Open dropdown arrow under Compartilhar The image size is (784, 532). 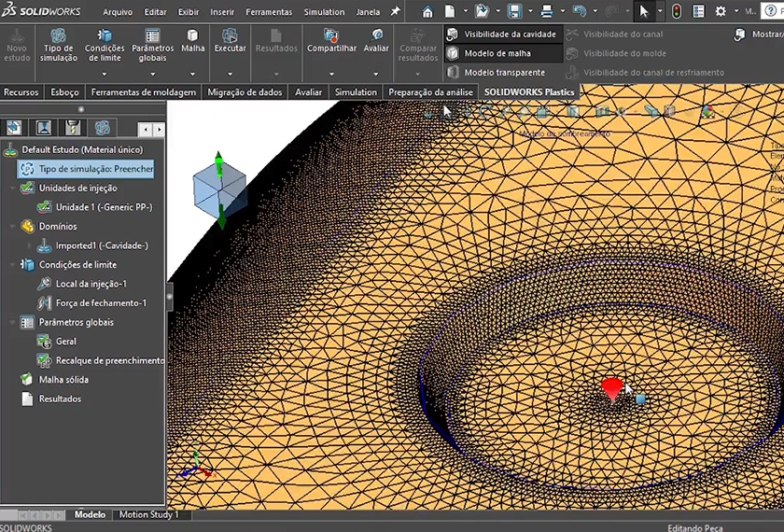331,74
